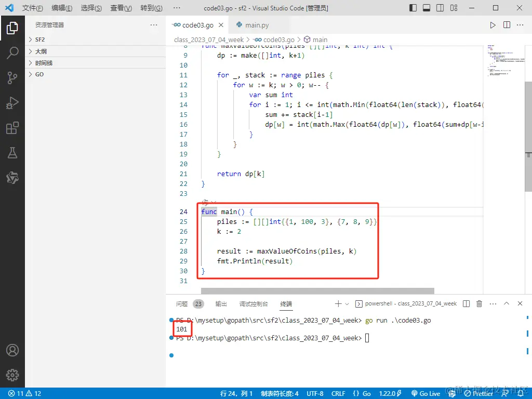This screenshot has width=532, height=399.
Task: Open the Source Control view icon
Action: point(12,78)
